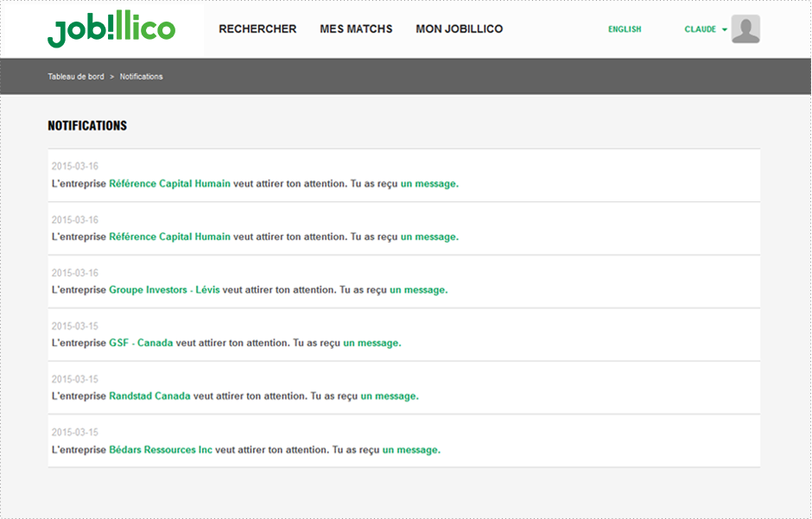Select date 2015-03-15 above Randstad Canada notification
This screenshot has width=812, height=519.
pyautogui.click(x=74, y=379)
